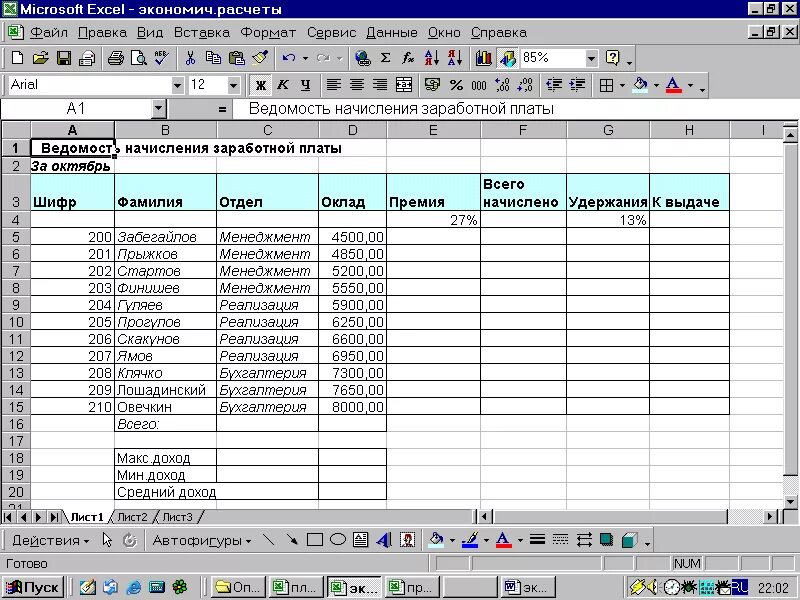
Task: Click into the formula bar text
Action: [514, 109]
